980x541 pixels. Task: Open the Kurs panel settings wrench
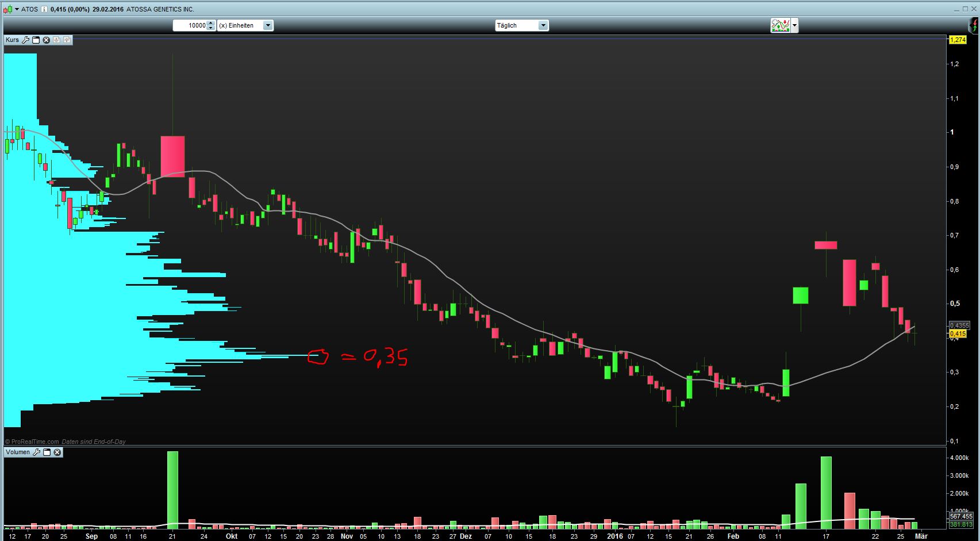point(26,40)
